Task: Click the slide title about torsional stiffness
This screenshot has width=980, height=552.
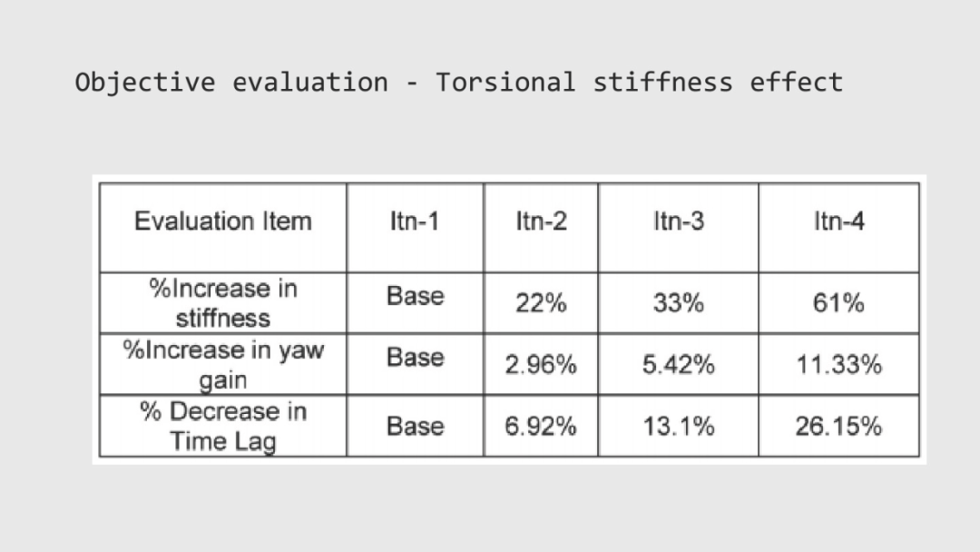Action: 459,84
